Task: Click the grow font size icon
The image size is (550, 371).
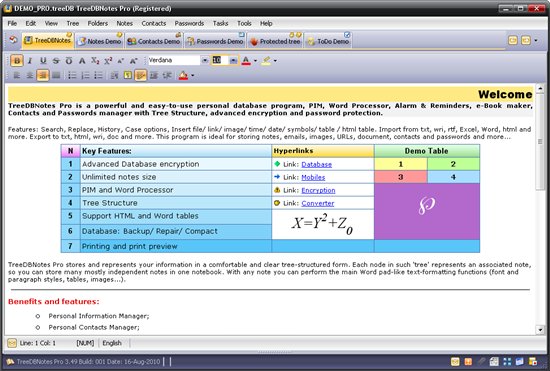Action: click(x=134, y=61)
